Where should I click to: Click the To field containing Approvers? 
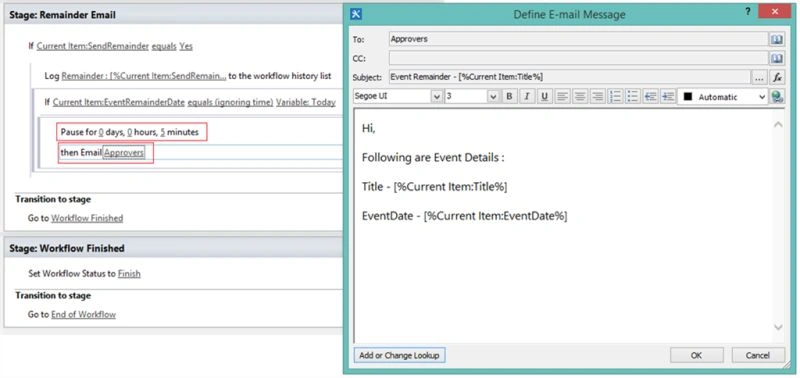(x=579, y=39)
